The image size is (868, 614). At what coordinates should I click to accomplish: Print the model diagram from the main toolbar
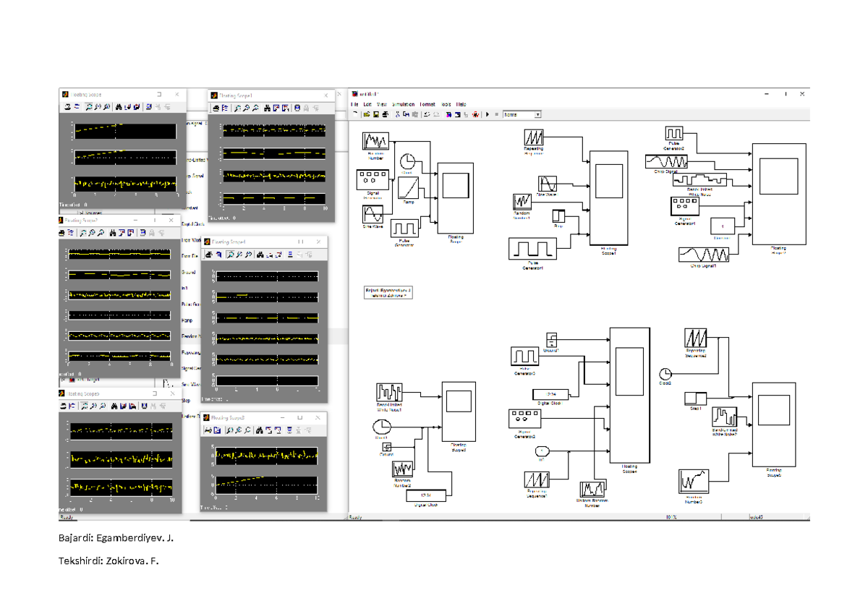[384, 114]
